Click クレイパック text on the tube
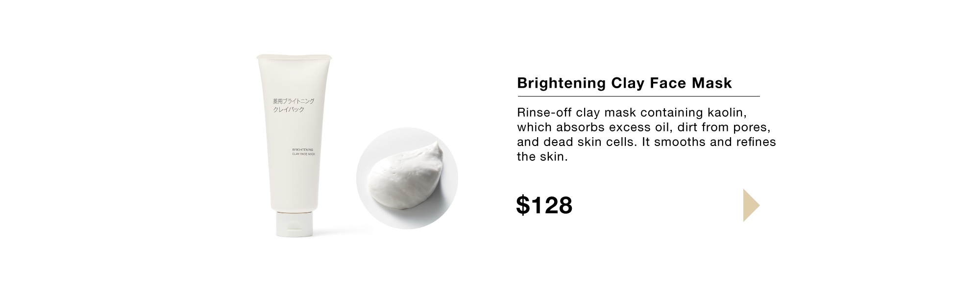The image size is (980, 294). pos(289,110)
